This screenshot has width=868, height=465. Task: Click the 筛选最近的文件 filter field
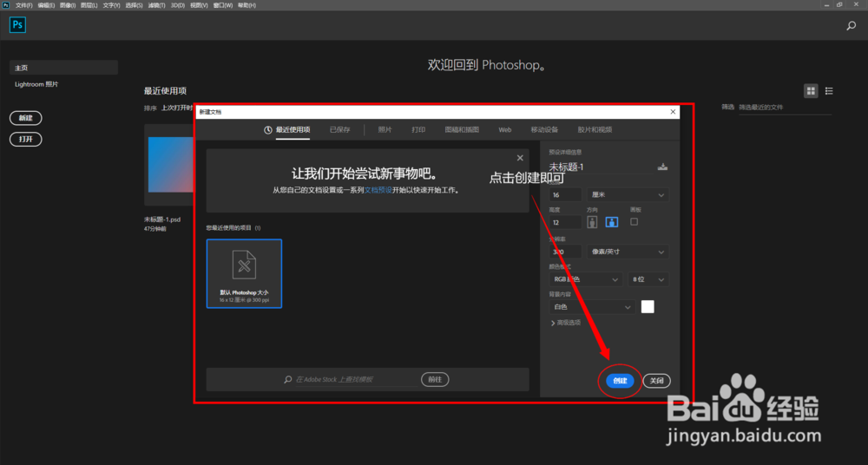point(785,108)
